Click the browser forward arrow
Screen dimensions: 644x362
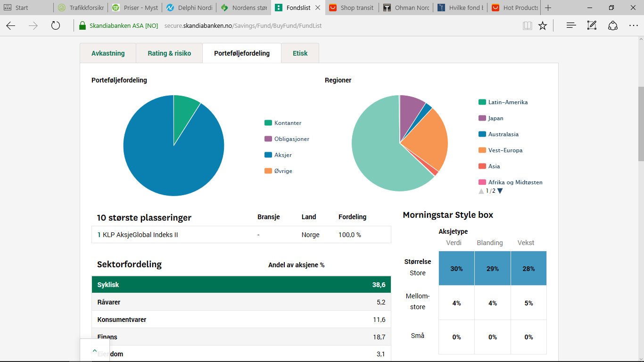33,25
